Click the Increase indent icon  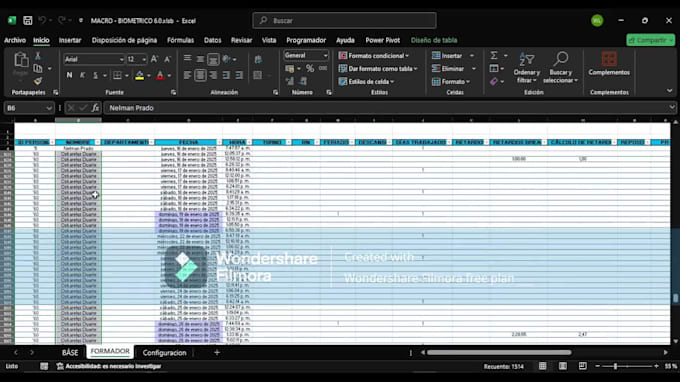[x=239, y=75]
